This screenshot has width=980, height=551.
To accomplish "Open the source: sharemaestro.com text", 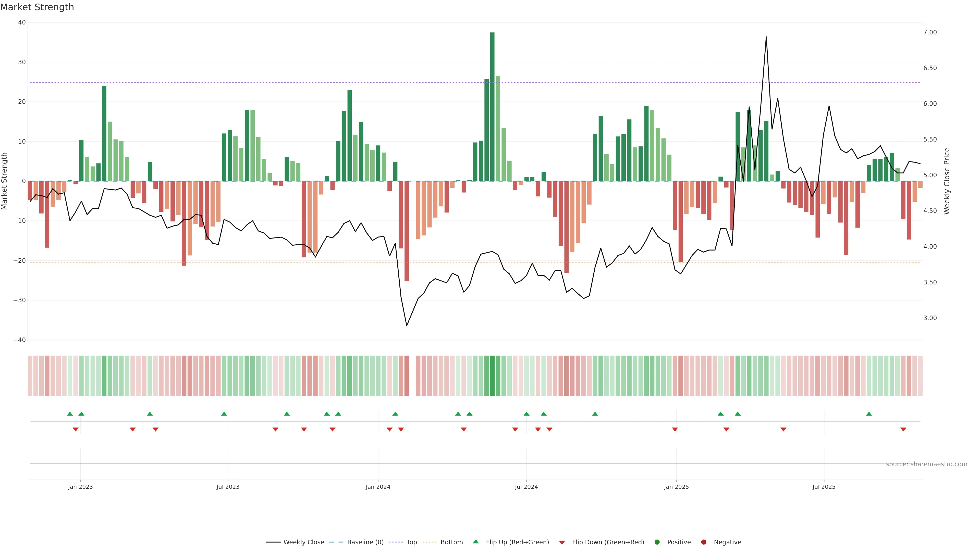I will (x=926, y=464).
